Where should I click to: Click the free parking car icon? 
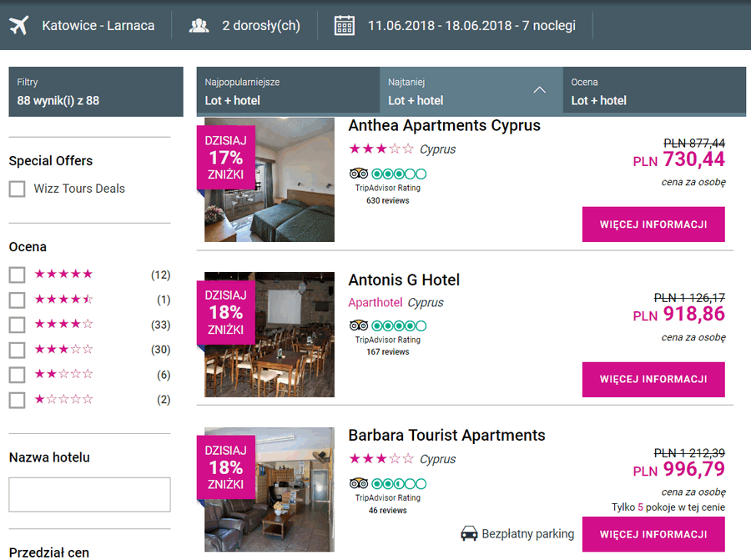click(x=470, y=533)
